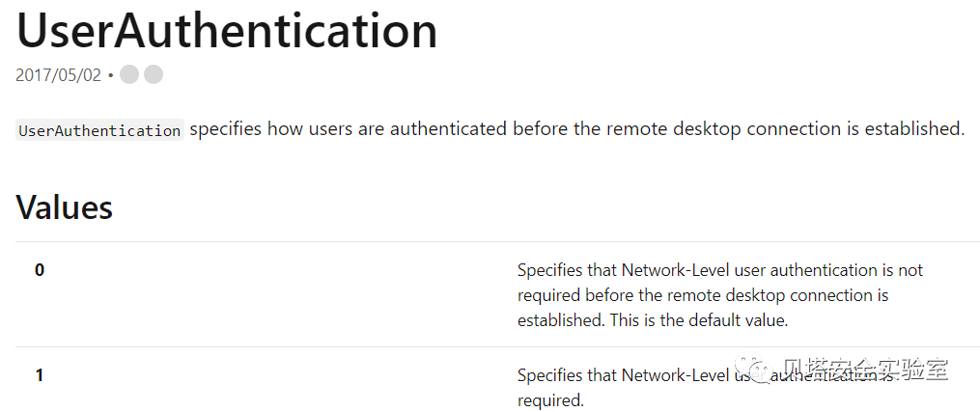This screenshot has width=980, height=412.
Task: Click the inline UserAuthentication code label
Action: pos(99,130)
